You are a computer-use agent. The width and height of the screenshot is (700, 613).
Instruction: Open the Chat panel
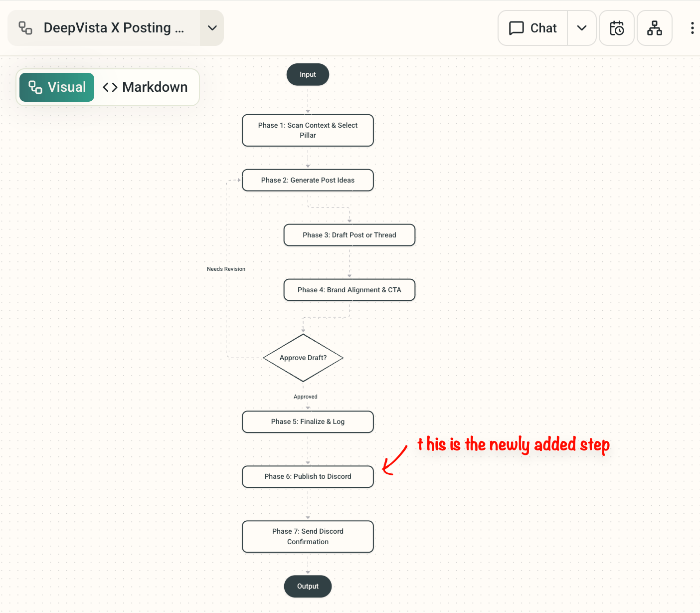pos(533,28)
